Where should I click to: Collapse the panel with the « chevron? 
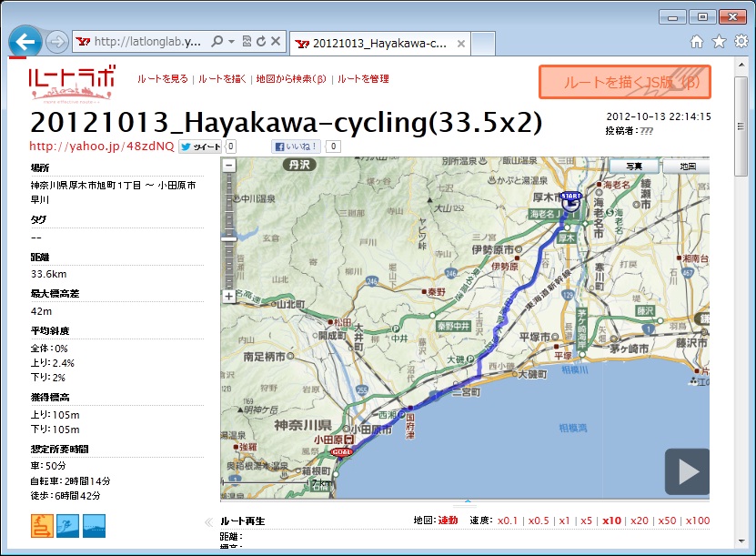(208, 521)
